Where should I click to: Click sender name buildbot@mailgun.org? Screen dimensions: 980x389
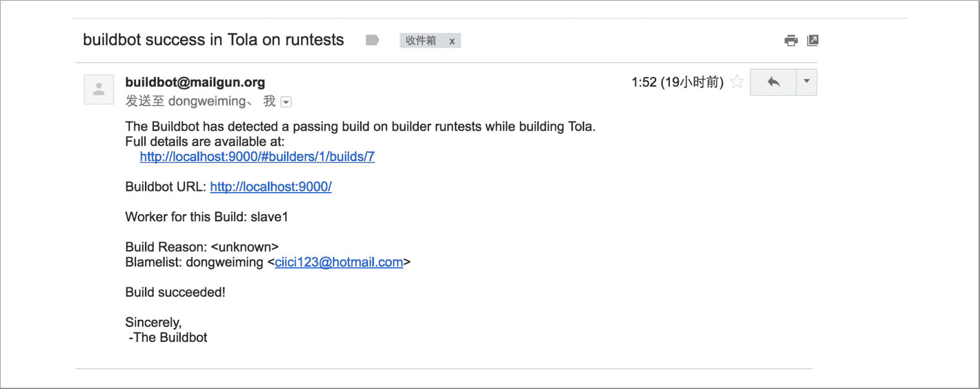click(x=195, y=82)
